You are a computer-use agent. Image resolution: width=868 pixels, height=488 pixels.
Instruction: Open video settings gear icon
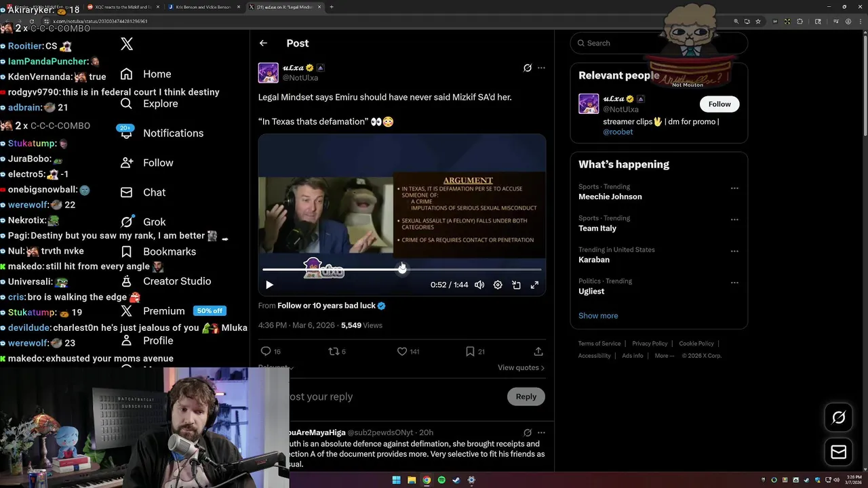[498, 285]
